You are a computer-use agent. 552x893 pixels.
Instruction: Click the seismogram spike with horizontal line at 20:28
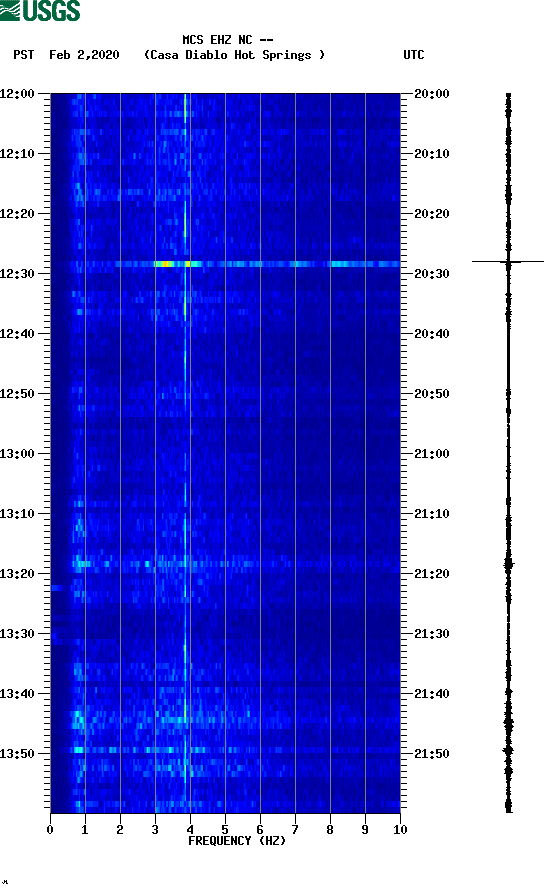pyautogui.click(x=508, y=261)
